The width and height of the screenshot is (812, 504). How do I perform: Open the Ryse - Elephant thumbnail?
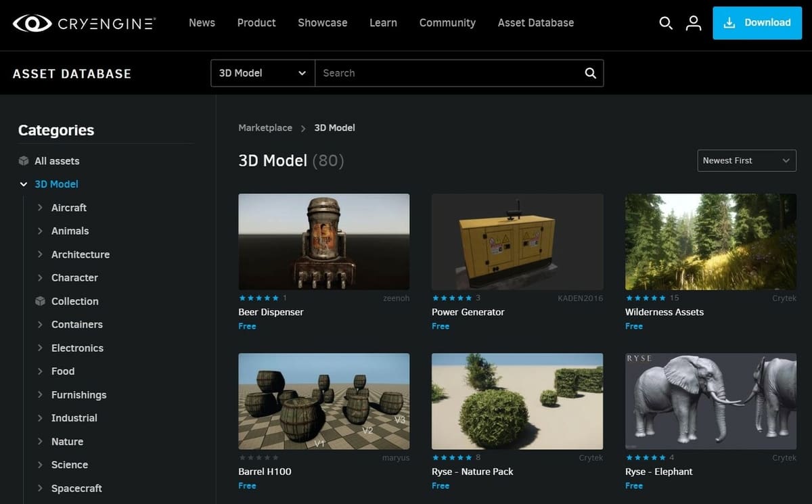(x=710, y=402)
